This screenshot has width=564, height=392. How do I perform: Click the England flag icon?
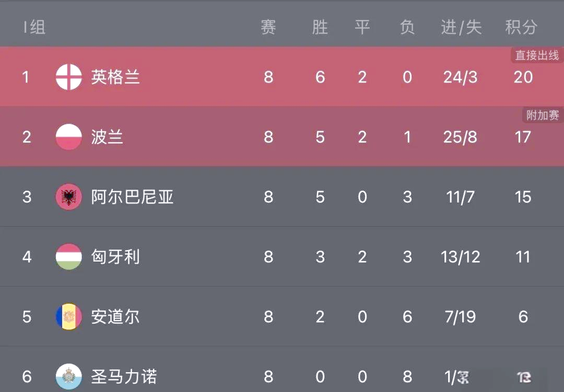coord(68,76)
